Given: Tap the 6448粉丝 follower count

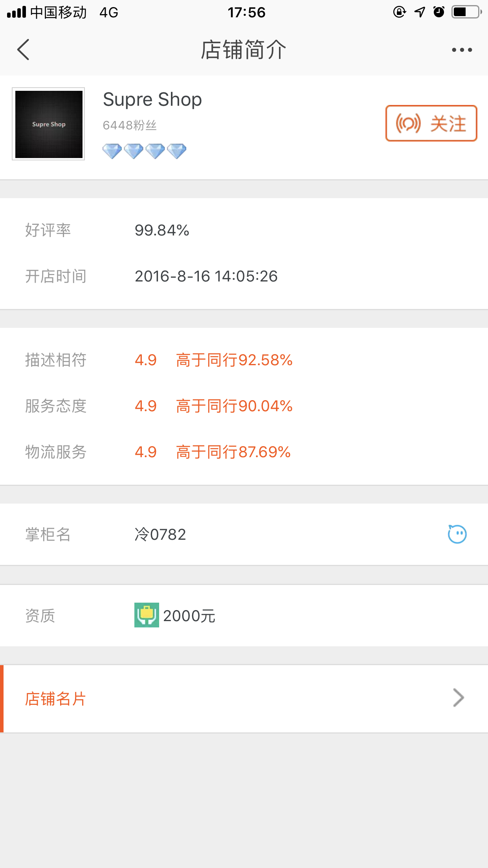Looking at the screenshot, I should pyautogui.click(x=130, y=125).
